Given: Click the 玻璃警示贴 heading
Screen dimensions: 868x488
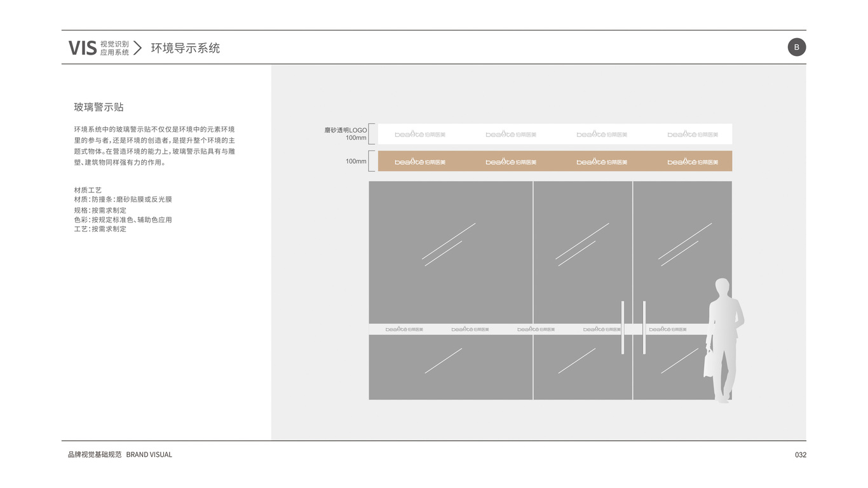Looking at the screenshot, I should coord(98,107).
